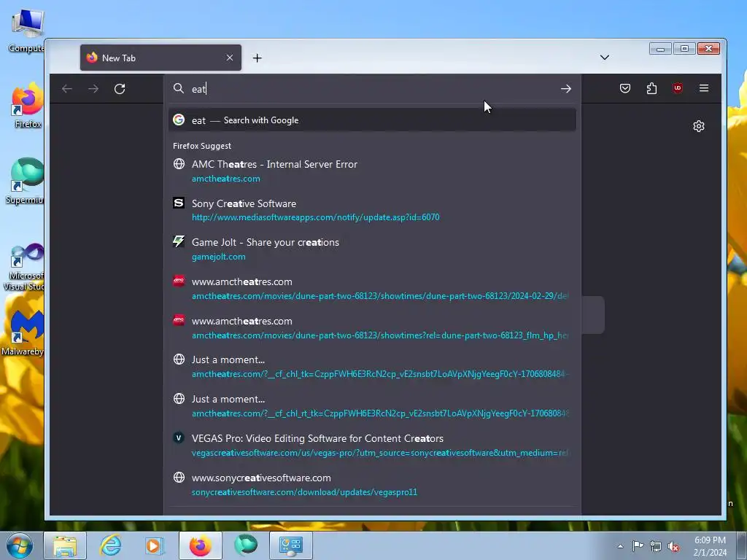Click the gamejolt.com URL text
This screenshot has width=747, height=560.
(219, 257)
